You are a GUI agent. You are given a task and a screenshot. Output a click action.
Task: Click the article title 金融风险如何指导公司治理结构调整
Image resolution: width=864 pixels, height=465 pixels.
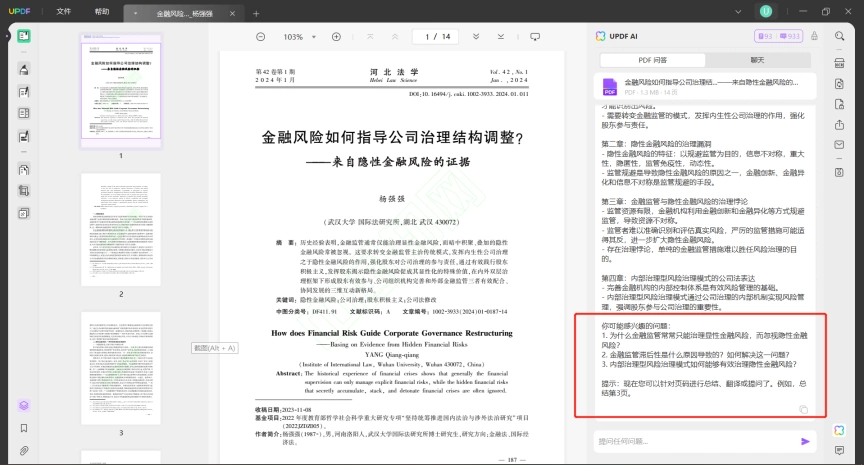392,137
